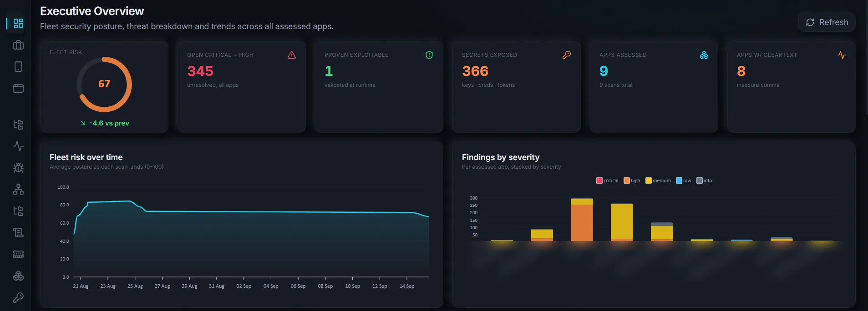Click the Proven Exploitable value 1
868x311 pixels.
pos(329,71)
